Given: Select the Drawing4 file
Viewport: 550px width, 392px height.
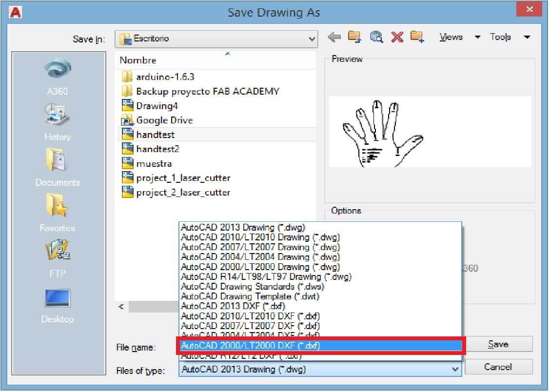Looking at the screenshot, I should point(149,105).
